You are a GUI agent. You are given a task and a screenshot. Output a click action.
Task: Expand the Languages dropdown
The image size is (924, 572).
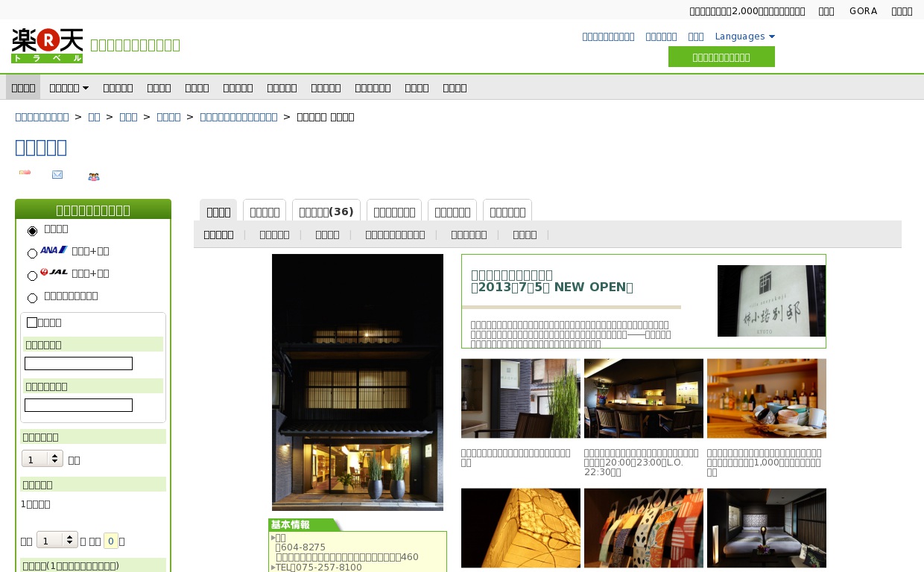pos(744,36)
